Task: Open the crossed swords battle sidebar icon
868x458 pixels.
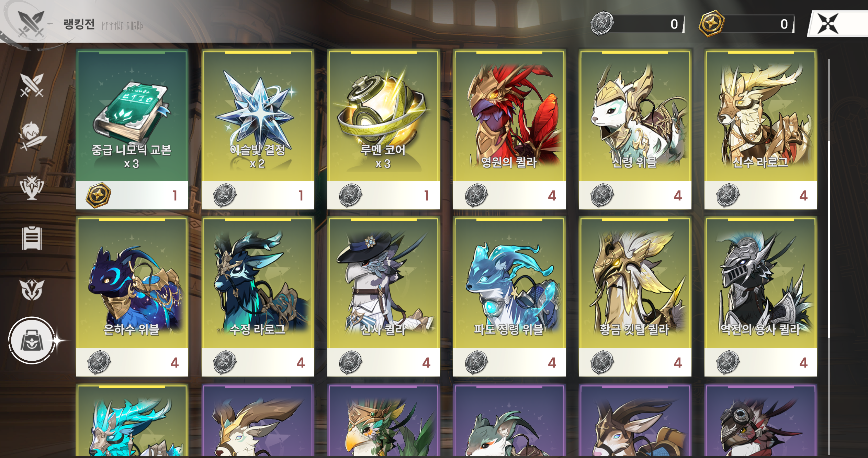Action: click(x=32, y=85)
